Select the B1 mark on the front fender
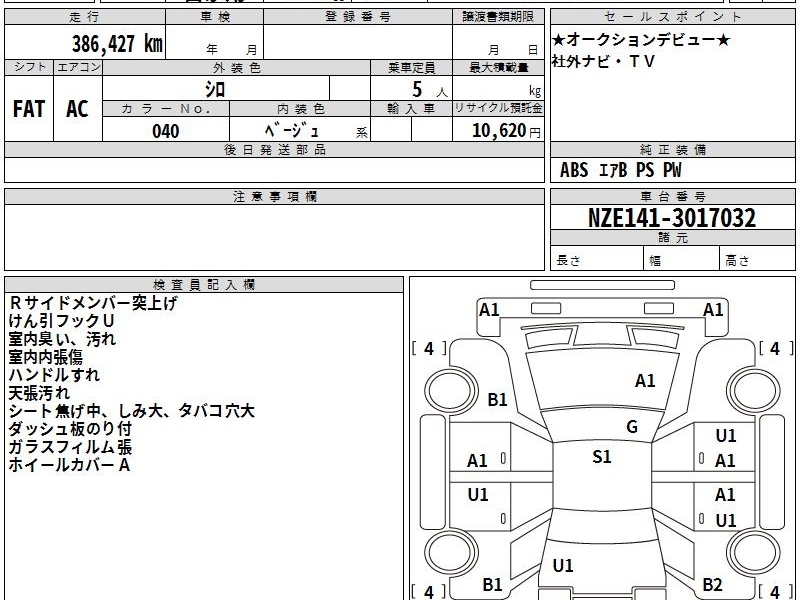This screenshot has height=600, width=800. (497, 399)
